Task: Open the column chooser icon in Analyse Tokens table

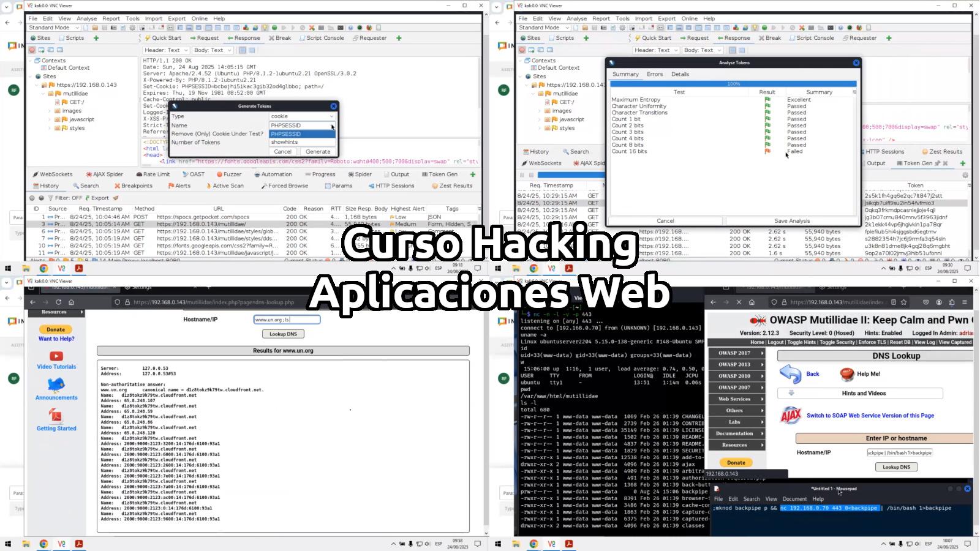Action: coord(854,92)
